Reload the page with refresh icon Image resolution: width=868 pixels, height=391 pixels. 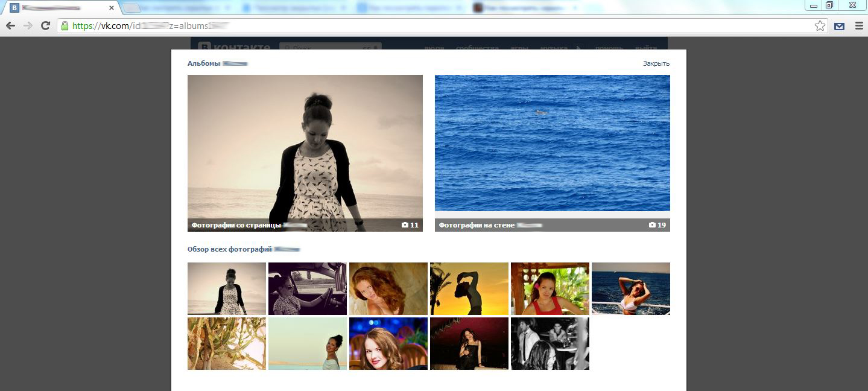(x=45, y=26)
